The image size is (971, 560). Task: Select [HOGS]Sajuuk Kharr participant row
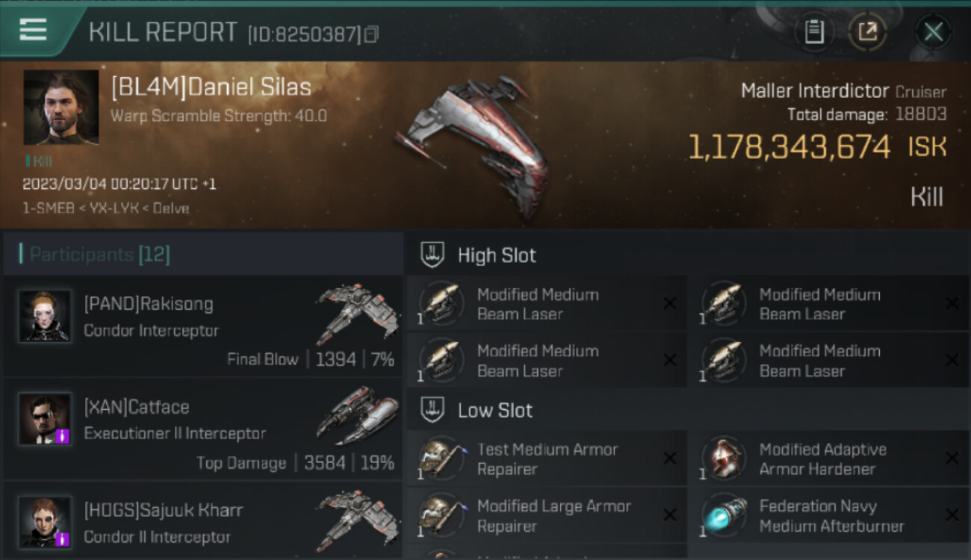click(x=202, y=521)
